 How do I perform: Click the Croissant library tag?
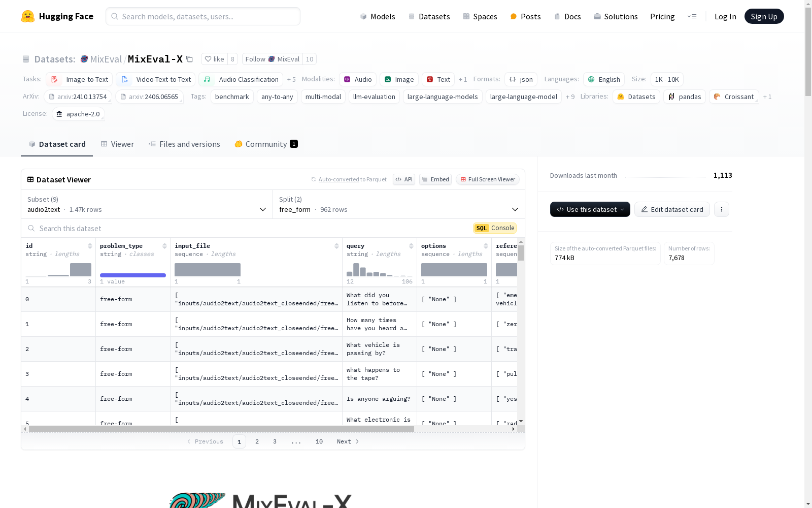click(x=733, y=97)
